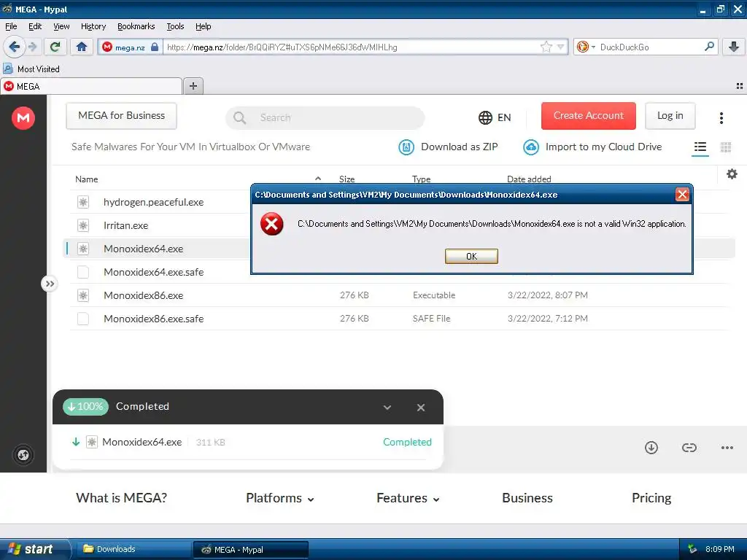Click the hydrogen.peaceful.exe file icon
The height and width of the screenshot is (560, 747).
click(83, 202)
